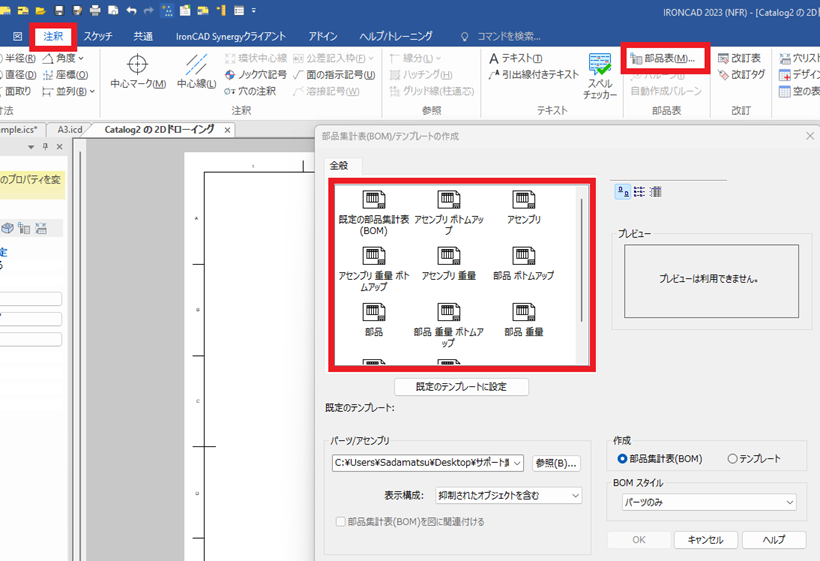Click the コマンドを検索 search field
Viewport: 820px width, 561px height.
(508, 37)
